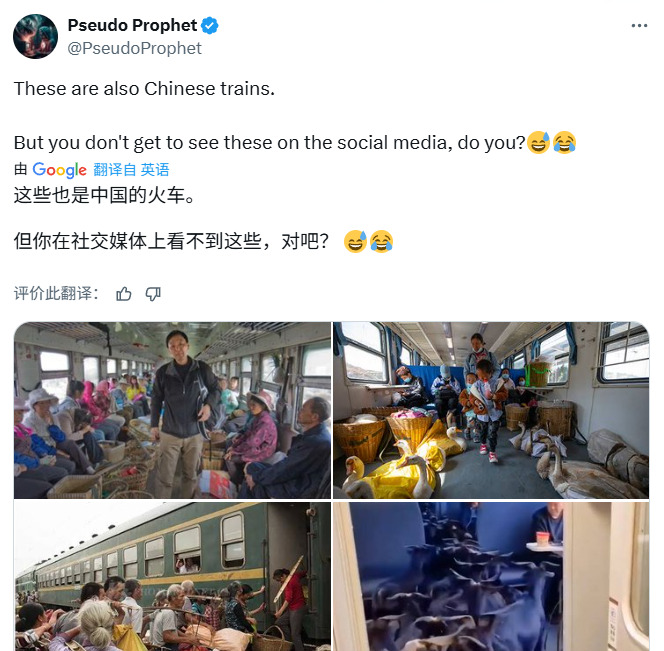Screen dimensions: 664x651
Task: Click the tweet text 'These are also Chinese trains.'
Action: click(x=144, y=89)
